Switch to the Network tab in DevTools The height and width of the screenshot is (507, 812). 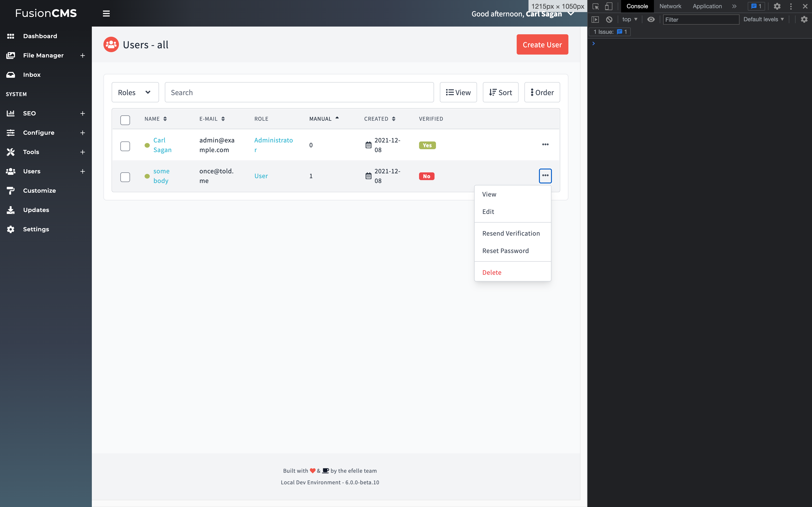click(670, 6)
